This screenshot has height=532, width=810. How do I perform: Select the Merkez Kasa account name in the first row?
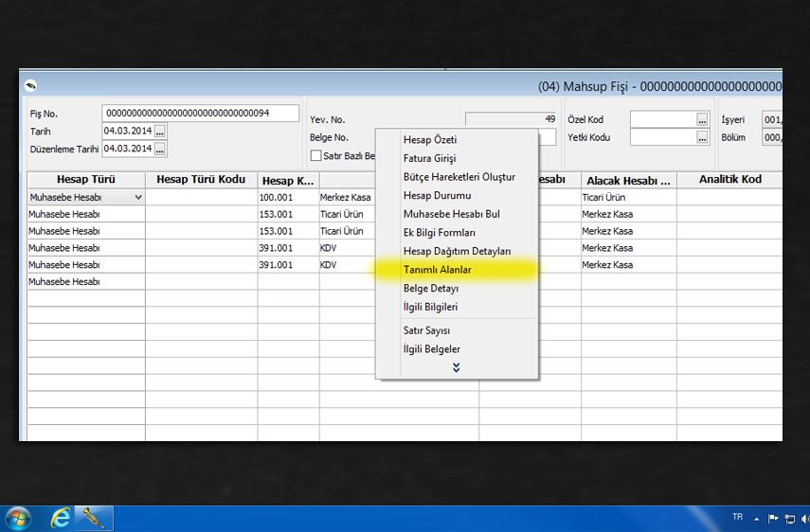(345, 197)
